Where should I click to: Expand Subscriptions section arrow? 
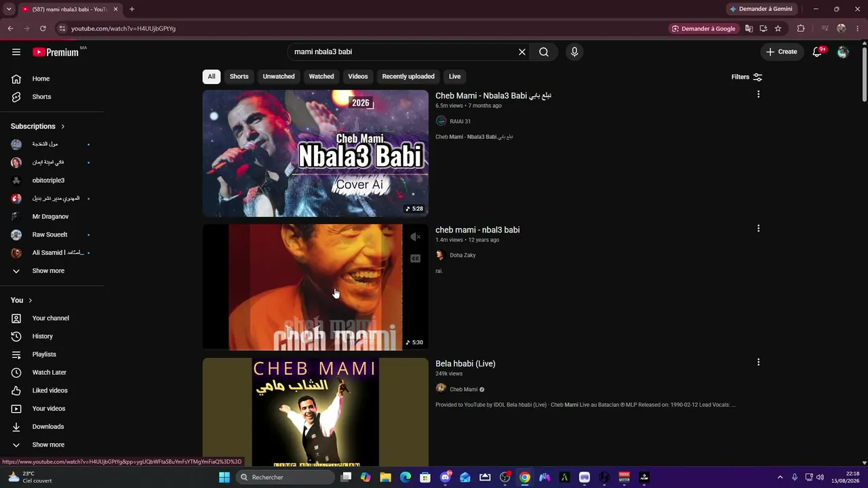(63, 126)
